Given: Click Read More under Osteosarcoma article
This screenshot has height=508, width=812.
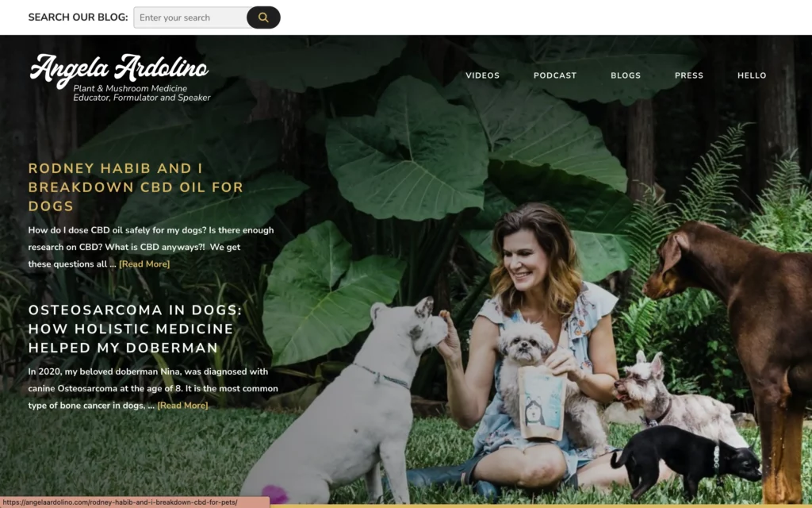Looking at the screenshot, I should 182,406.
